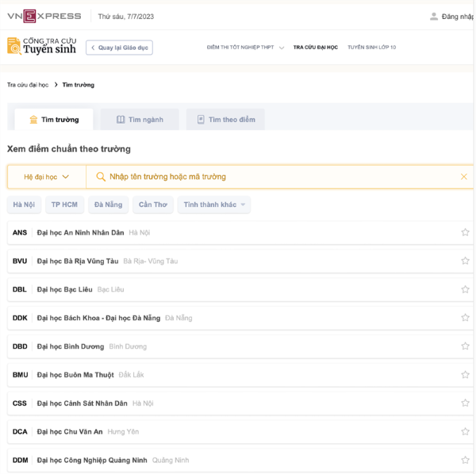Clear search field with the X icon
Viewport: 476px width, 474px height.
(463, 177)
